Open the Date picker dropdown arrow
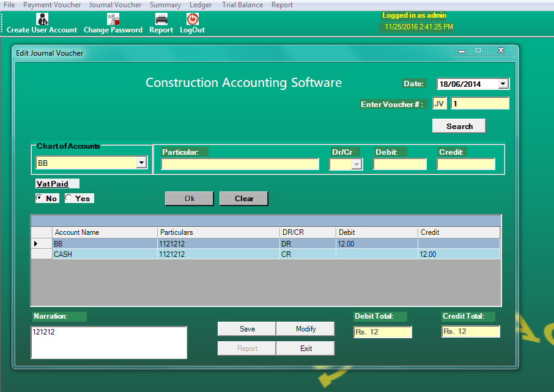The image size is (554, 392). (x=503, y=84)
